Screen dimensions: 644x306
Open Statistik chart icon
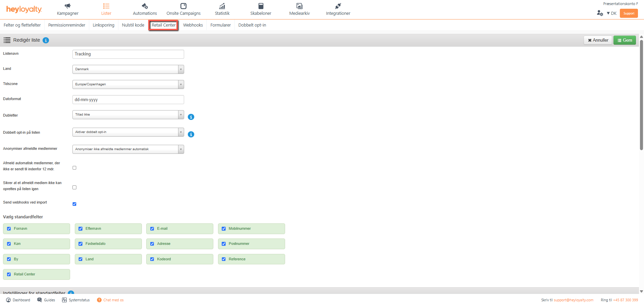(222, 6)
